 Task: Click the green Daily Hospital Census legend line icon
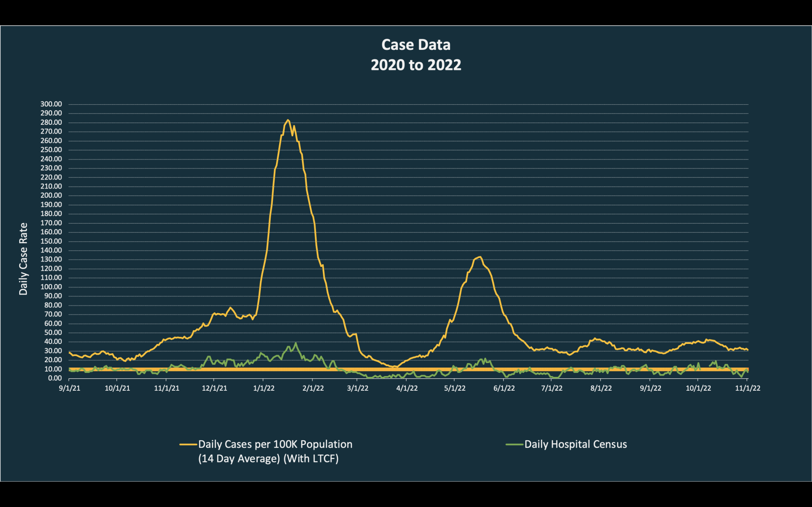(514, 444)
